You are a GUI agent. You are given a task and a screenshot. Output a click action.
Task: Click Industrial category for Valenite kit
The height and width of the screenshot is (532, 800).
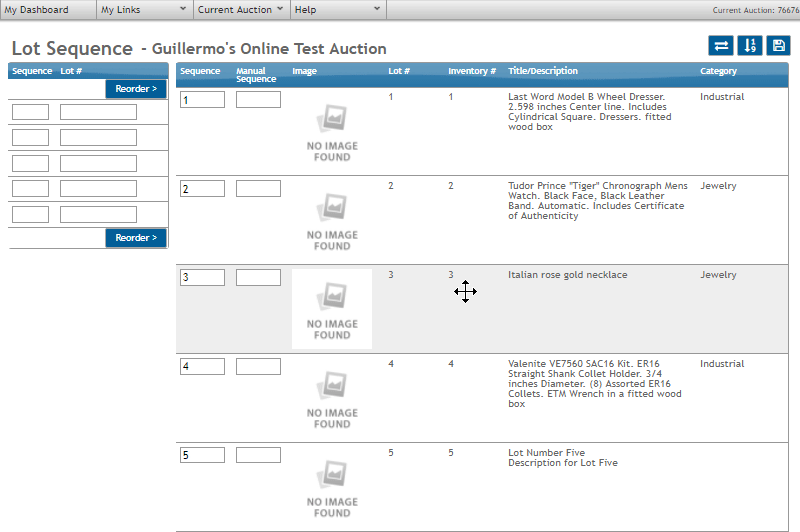point(722,364)
